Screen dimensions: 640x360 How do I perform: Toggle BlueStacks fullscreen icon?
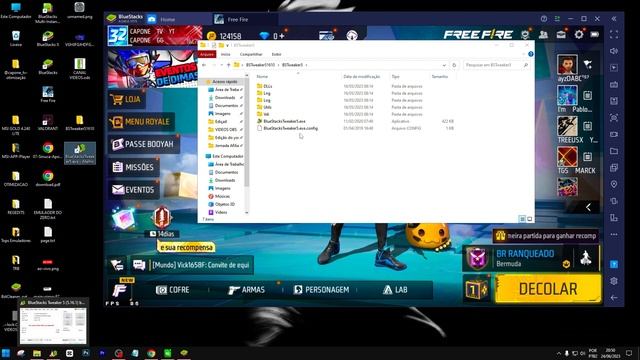pyautogui.click(x=614, y=35)
